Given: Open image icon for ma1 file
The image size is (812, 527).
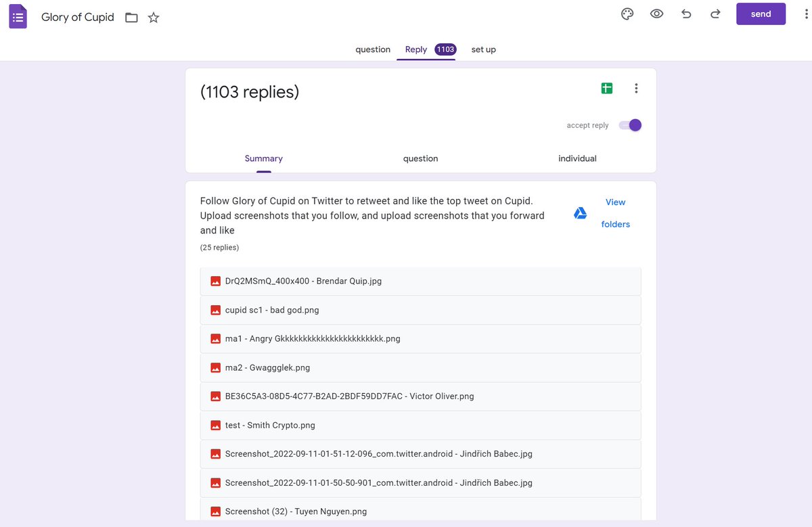Looking at the screenshot, I should coord(216,338).
